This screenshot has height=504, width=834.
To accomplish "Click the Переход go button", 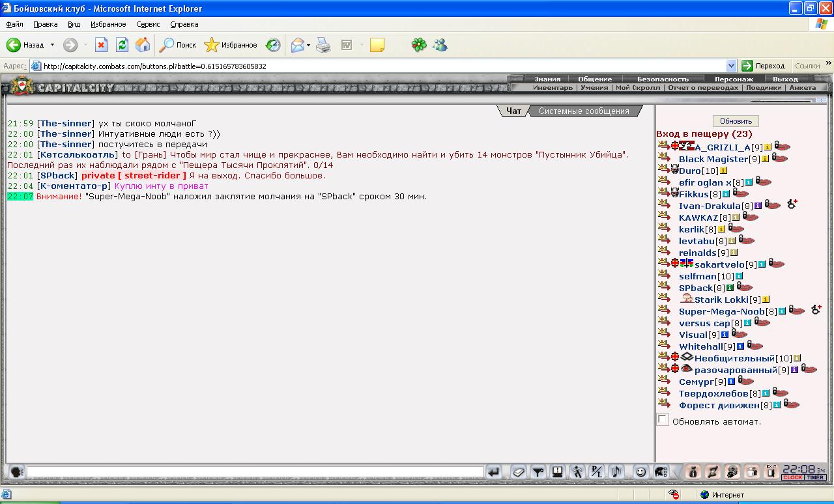I will tap(764, 66).
